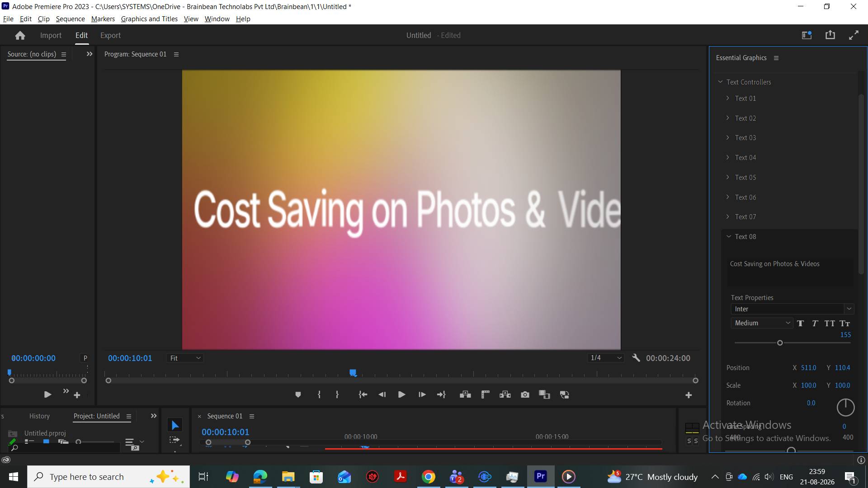This screenshot has height=488, width=868.
Task: Adjust the font size slider handle
Action: [780, 343]
